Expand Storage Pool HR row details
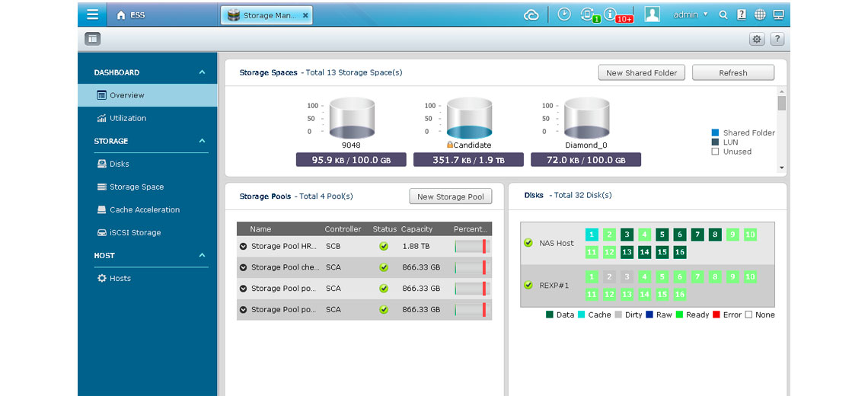Screen dimensions: 868x396 coord(244,247)
